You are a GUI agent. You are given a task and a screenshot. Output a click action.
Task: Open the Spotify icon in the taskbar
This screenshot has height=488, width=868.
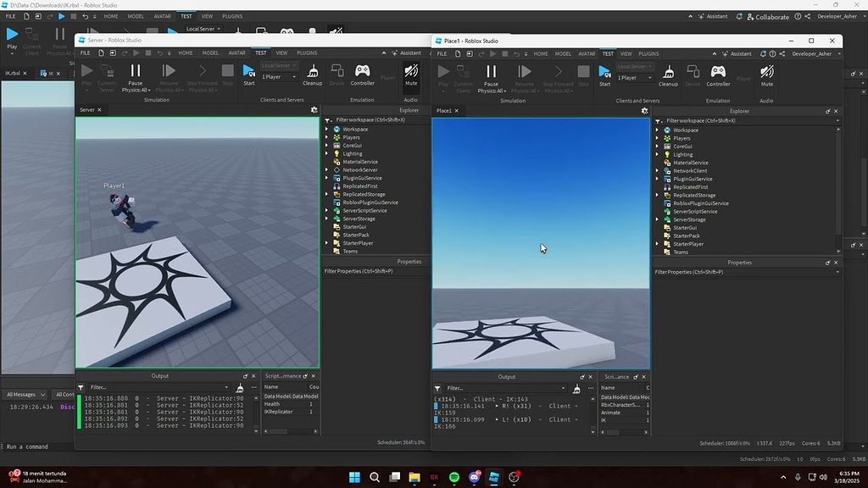click(x=454, y=477)
